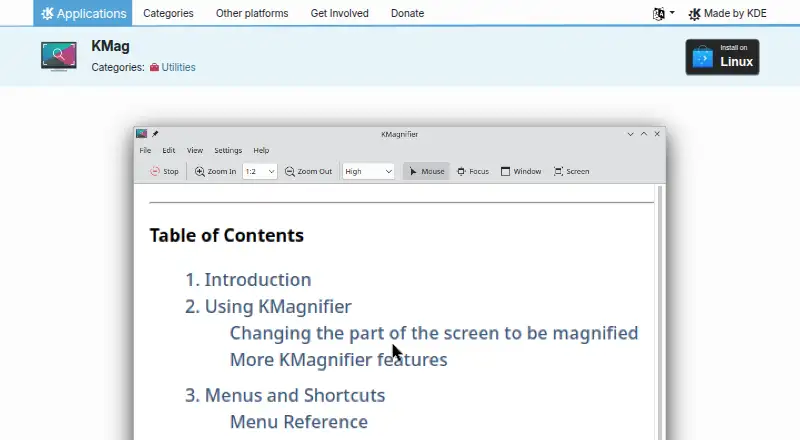Click the KMagnifier vertical scrollbar
Image resolution: width=800 pixels, height=440 pixels.
click(660, 311)
